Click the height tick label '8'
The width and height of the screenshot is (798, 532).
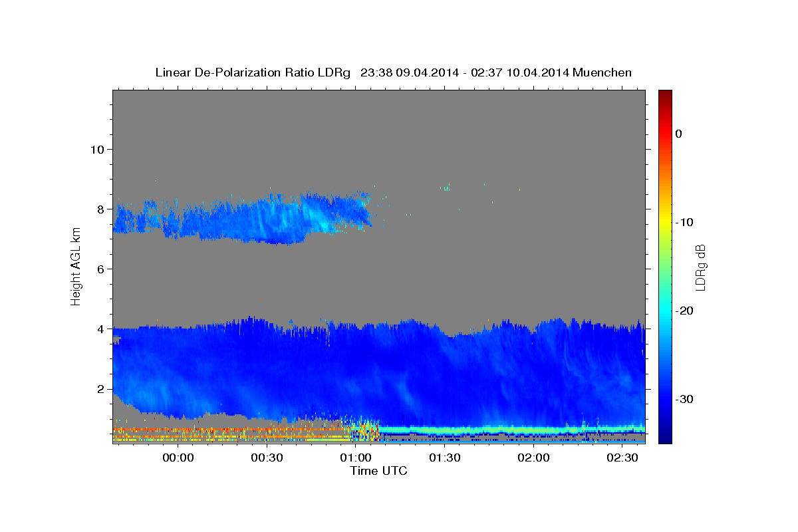(x=100, y=209)
